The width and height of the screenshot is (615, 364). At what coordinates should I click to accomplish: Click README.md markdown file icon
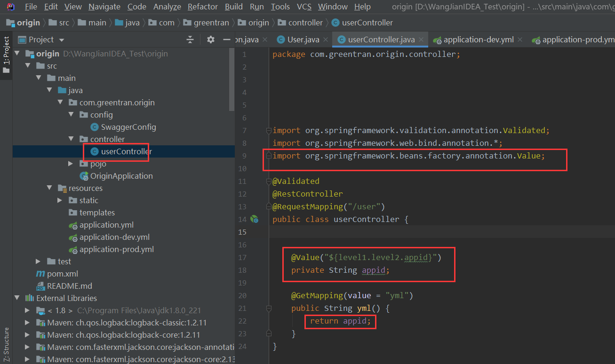point(40,286)
